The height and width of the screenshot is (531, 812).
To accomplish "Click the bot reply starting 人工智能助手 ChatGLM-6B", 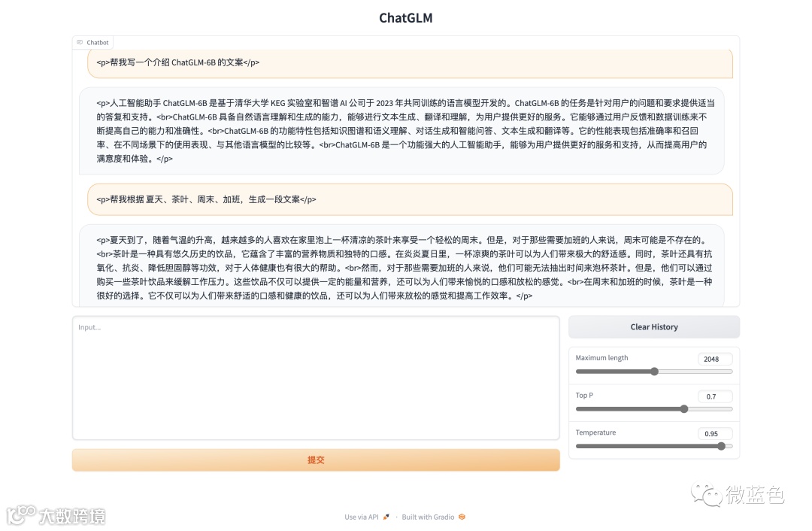I will click(401, 131).
